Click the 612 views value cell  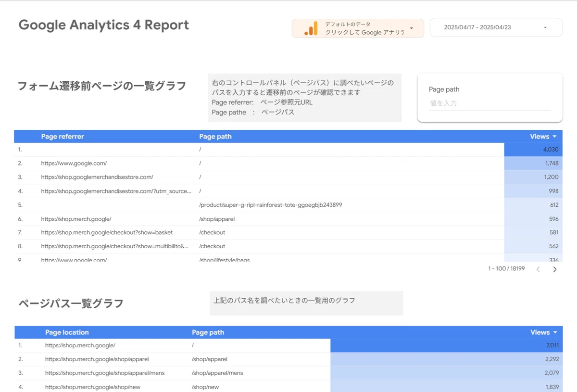[x=533, y=205]
